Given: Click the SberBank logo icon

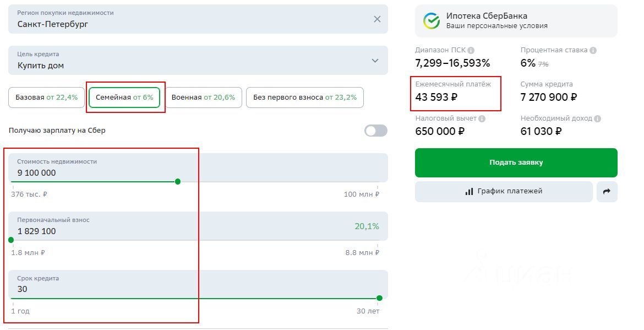Looking at the screenshot, I should (x=432, y=20).
